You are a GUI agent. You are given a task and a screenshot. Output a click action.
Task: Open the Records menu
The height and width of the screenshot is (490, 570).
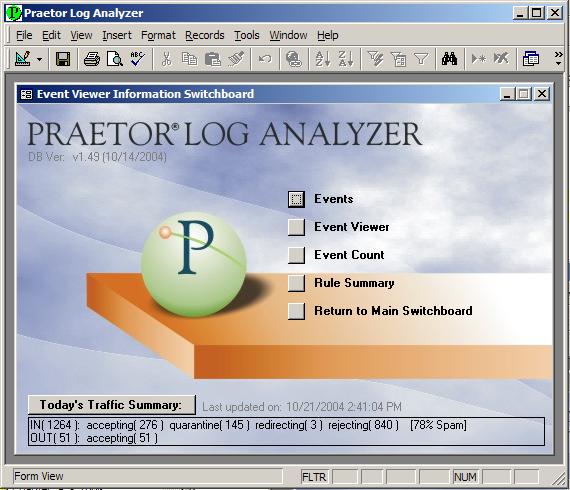[x=205, y=35]
